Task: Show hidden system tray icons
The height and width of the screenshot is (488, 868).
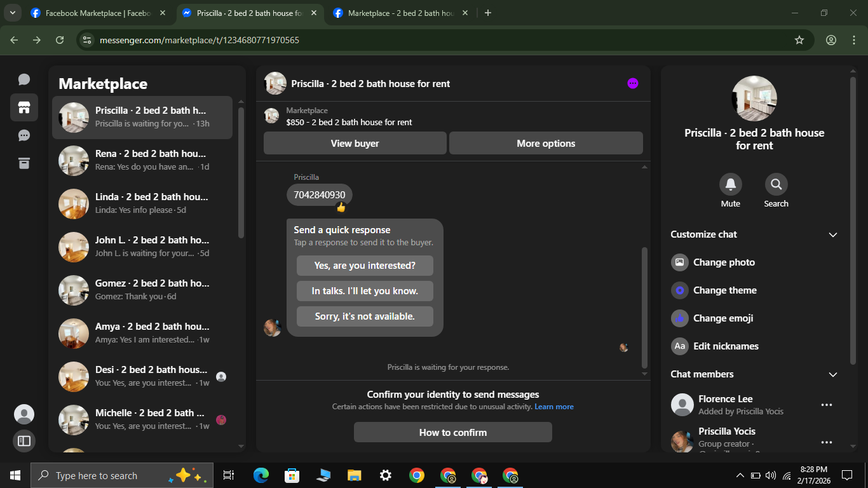Action: pyautogui.click(x=740, y=475)
